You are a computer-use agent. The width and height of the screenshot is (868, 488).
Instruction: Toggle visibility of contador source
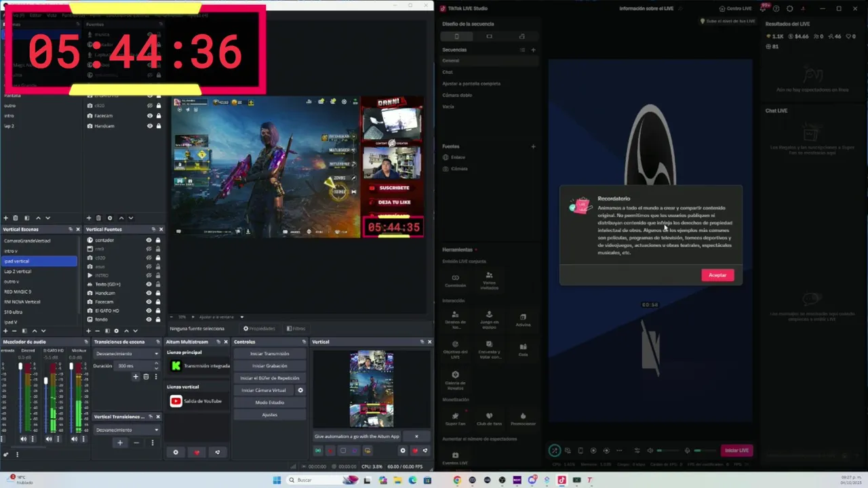[x=149, y=240]
